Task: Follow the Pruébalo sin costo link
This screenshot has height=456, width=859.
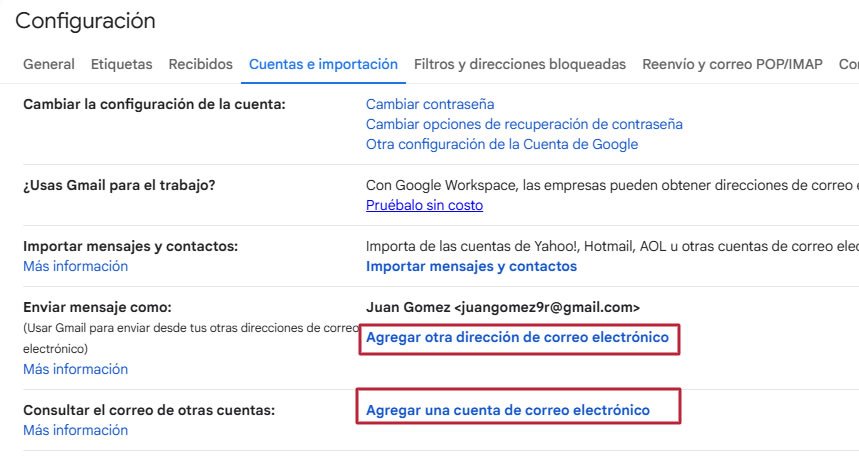Action: coord(424,205)
